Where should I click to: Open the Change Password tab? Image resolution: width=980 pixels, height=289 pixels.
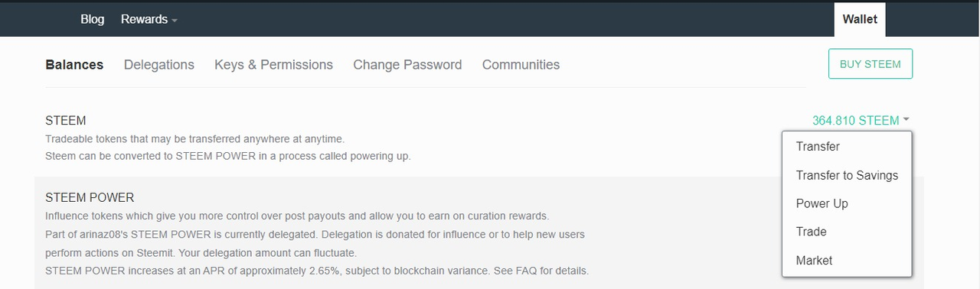click(407, 65)
